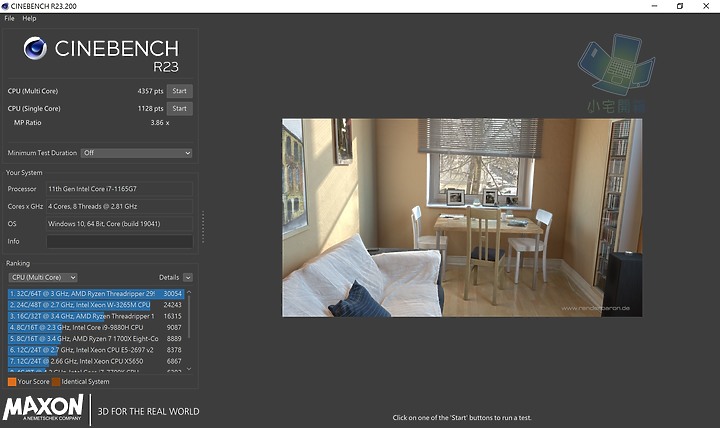
Task: Minimize the Cinebench window
Action: click(x=654, y=6)
